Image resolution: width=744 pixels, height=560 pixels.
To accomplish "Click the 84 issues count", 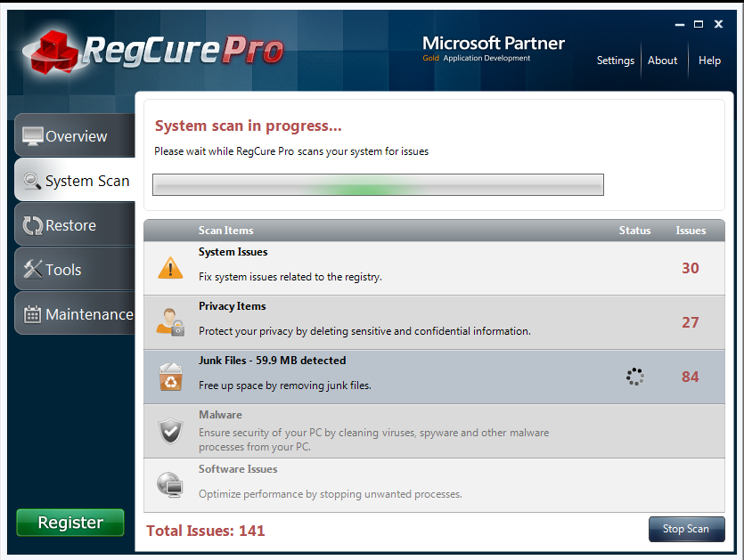I will coord(691,377).
